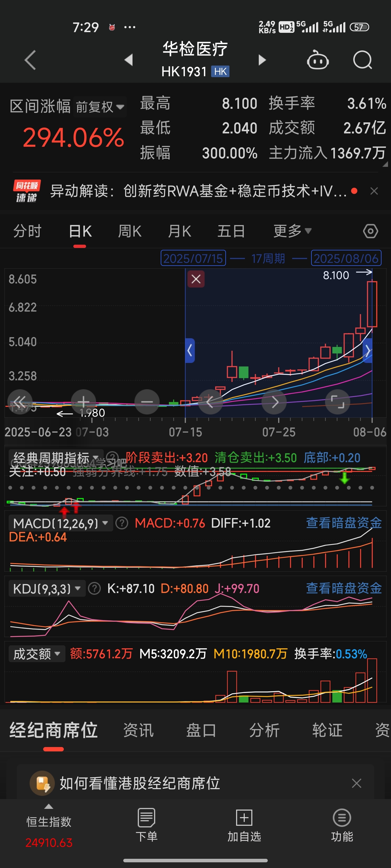Tap the 主力流入 1369.7万 value

358,153
